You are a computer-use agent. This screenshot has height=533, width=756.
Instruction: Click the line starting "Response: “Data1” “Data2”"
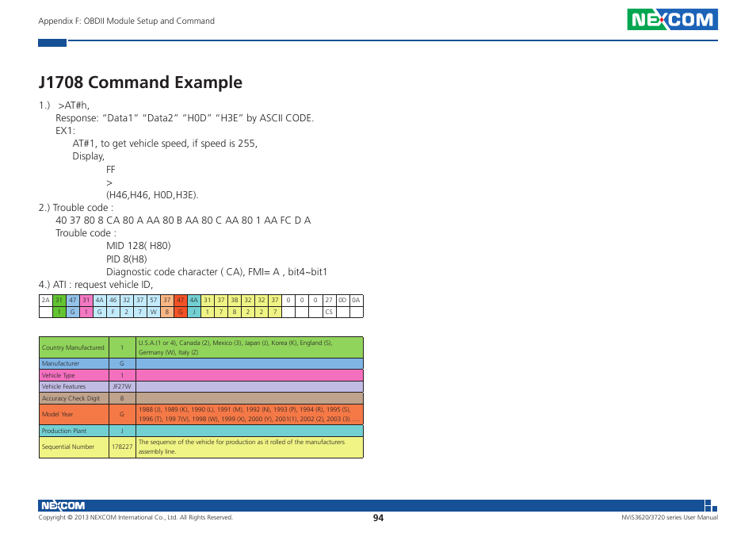pos(185,118)
